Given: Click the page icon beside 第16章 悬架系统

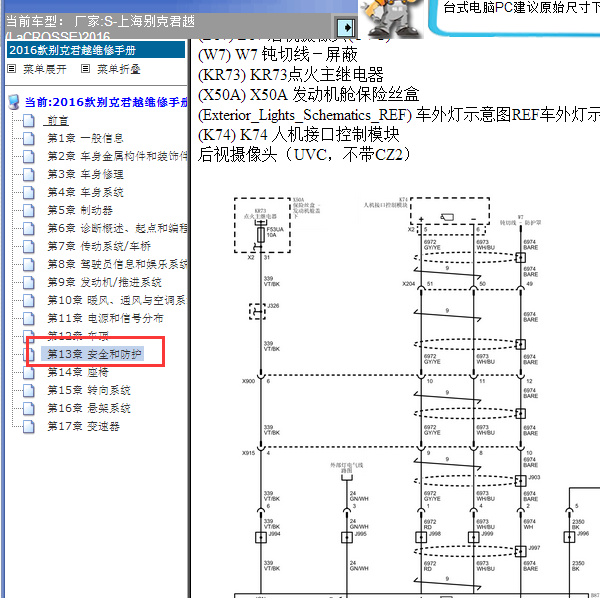Looking at the screenshot, I should pyautogui.click(x=29, y=409).
